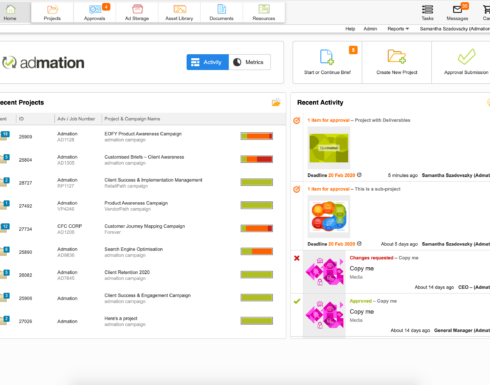Open the Documents section
This screenshot has width=490, height=385.
point(222,12)
